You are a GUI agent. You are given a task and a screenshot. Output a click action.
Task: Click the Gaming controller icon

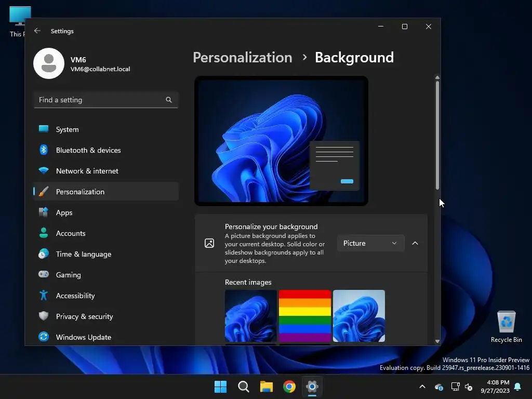(44, 274)
